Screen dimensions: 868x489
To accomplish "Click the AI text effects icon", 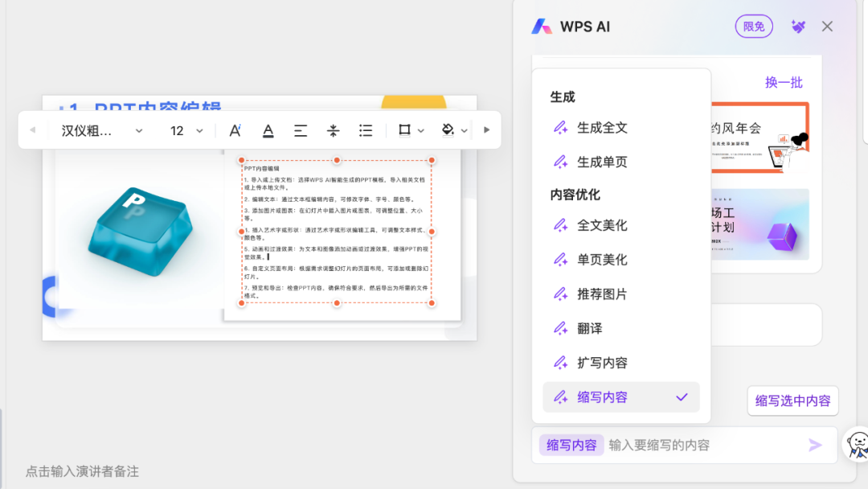I will click(235, 131).
